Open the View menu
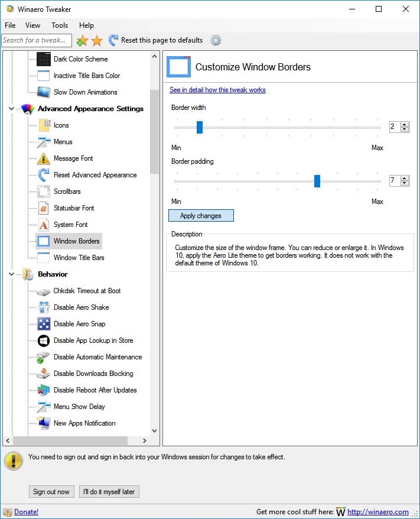Image resolution: width=420 pixels, height=519 pixels. click(32, 25)
